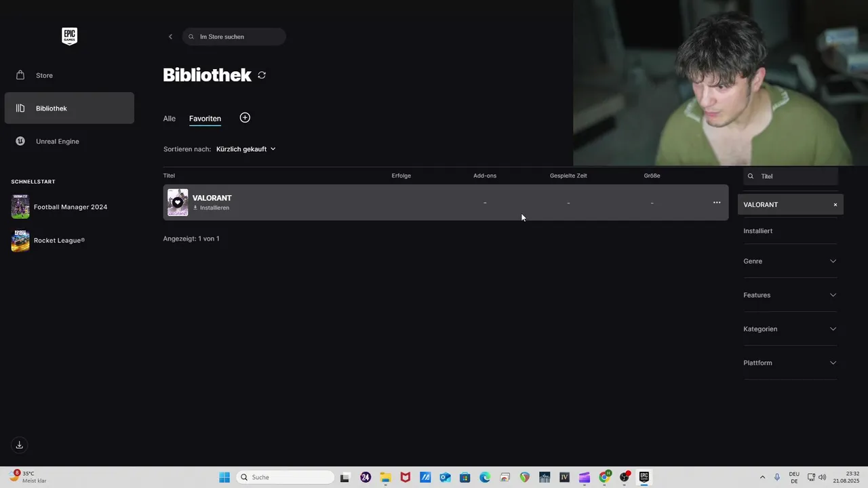Refresh library with the sync icon
Viewport: 868px width, 488px height.
point(262,75)
